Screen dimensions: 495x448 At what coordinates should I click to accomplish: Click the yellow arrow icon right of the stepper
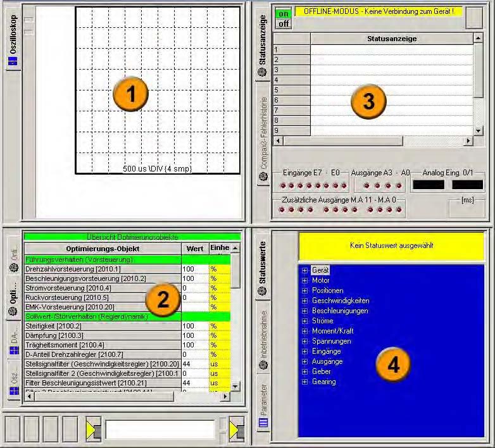click(237, 430)
